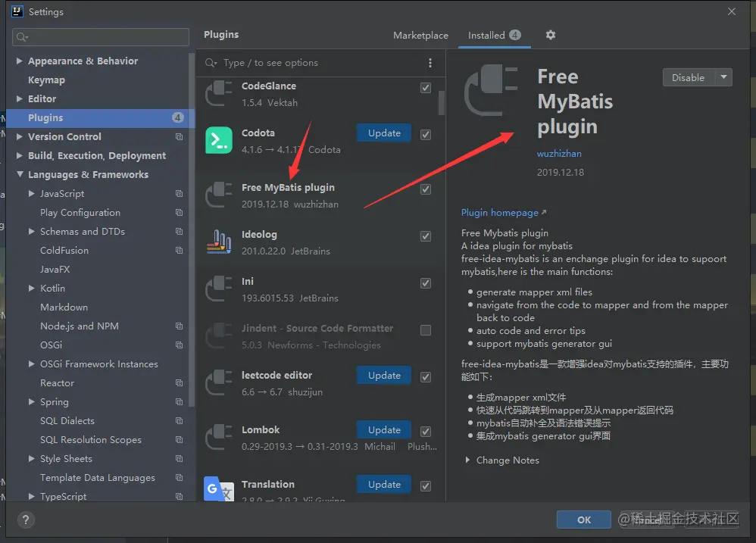Uncheck the Translation plugin checkbox
The height and width of the screenshot is (543, 756).
click(x=425, y=485)
